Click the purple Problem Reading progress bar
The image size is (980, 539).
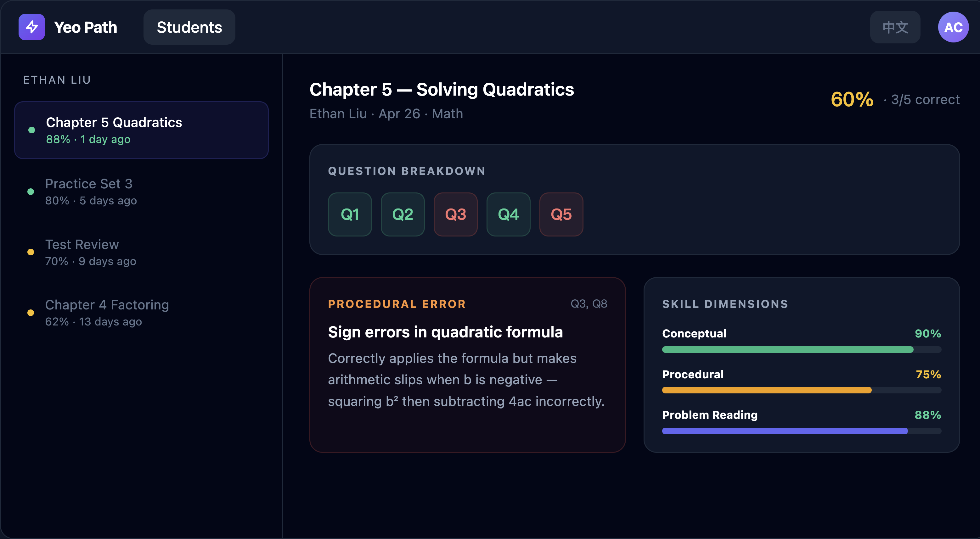(x=785, y=431)
